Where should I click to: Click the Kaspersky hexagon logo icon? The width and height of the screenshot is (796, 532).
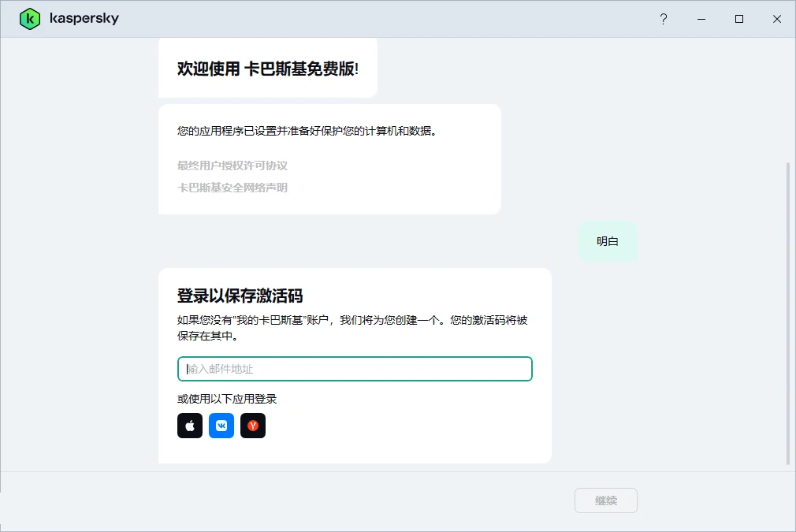coord(30,19)
